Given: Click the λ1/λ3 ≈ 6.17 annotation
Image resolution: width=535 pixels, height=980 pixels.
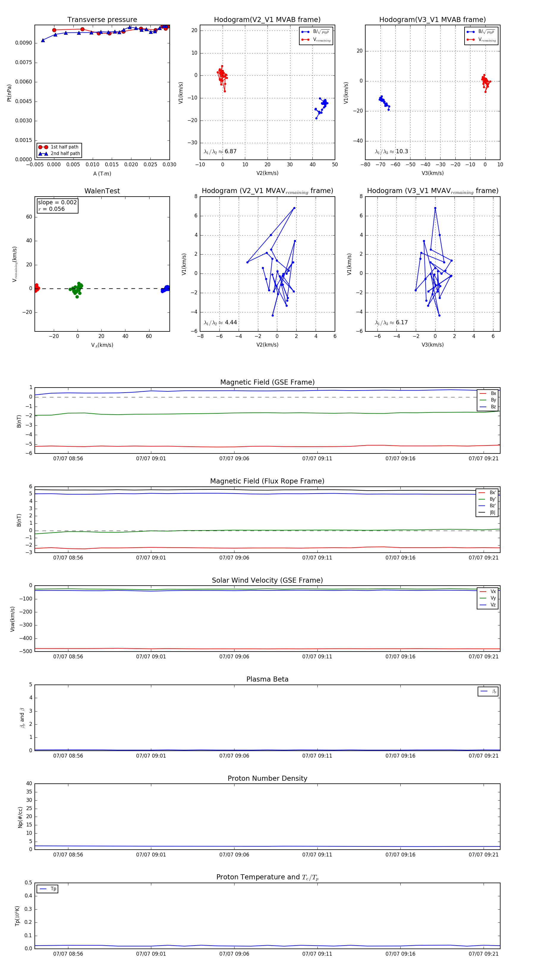Looking at the screenshot, I should click(x=391, y=323).
